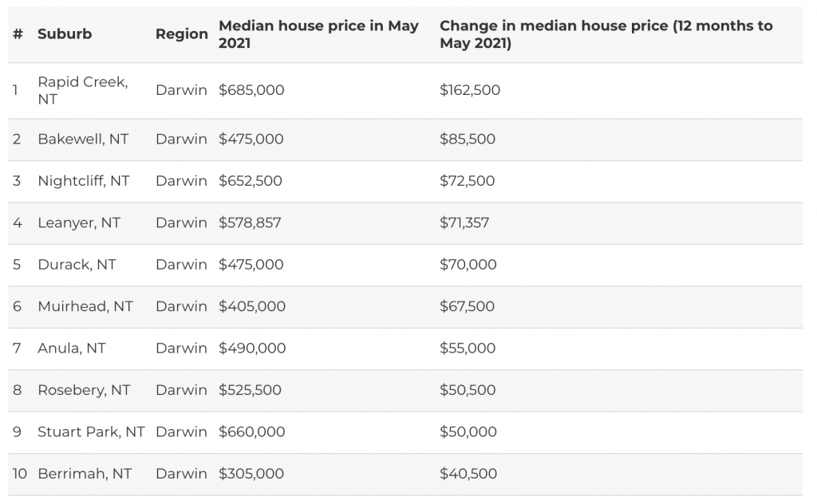
Task: Select the Bakewell, NT suburb cell
Action: click(x=83, y=139)
